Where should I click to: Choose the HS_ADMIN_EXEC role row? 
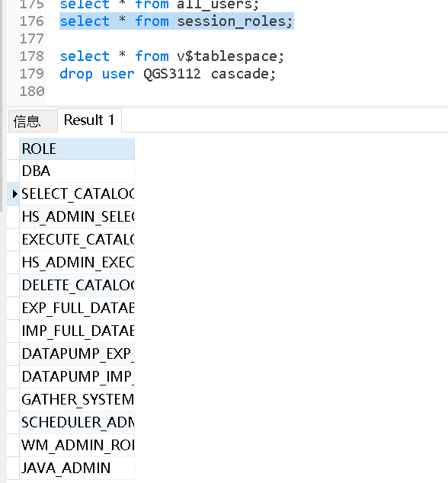pos(77,262)
